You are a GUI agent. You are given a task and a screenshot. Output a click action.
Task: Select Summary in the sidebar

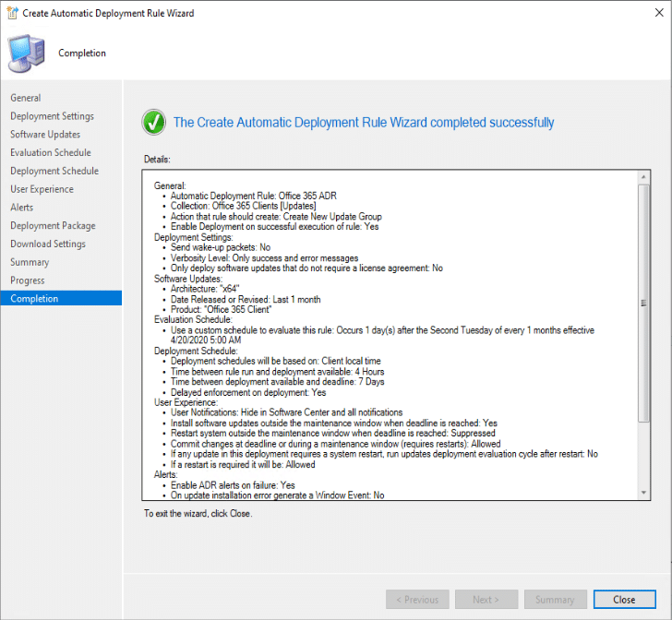[x=30, y=262]
